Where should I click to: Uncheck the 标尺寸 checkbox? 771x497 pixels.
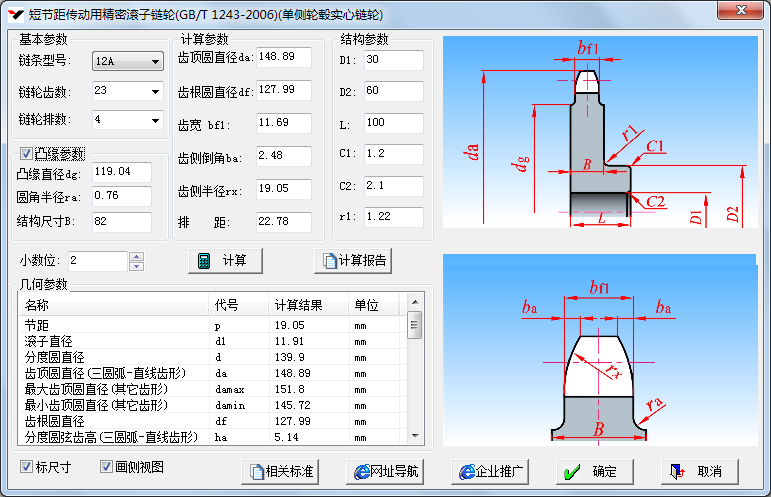[26, 466]
